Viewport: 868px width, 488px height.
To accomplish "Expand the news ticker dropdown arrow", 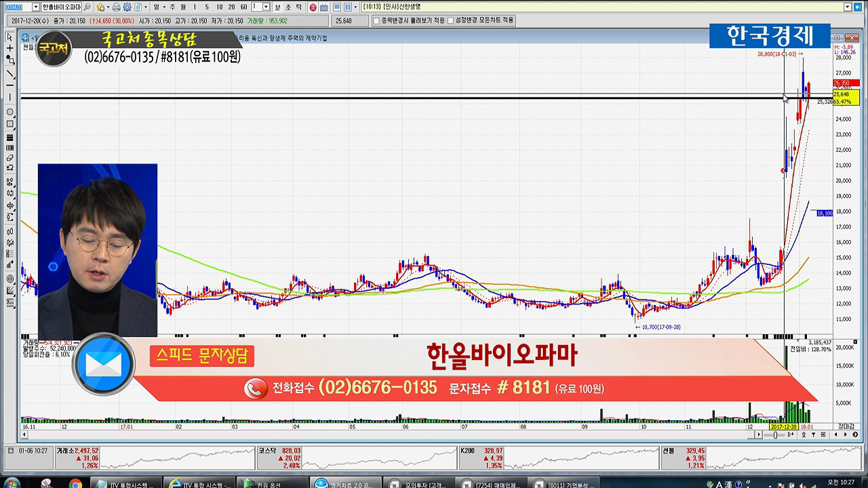I will 847,7.
